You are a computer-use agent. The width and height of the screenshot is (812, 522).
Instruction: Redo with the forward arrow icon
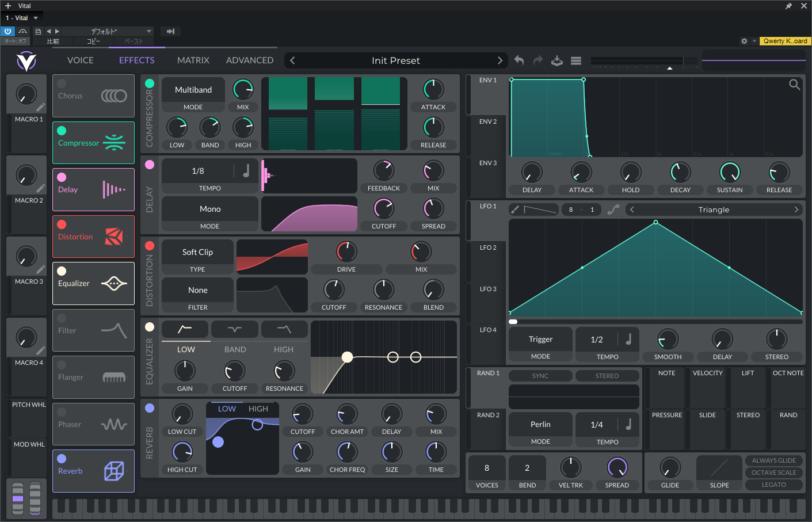point(538,60)
